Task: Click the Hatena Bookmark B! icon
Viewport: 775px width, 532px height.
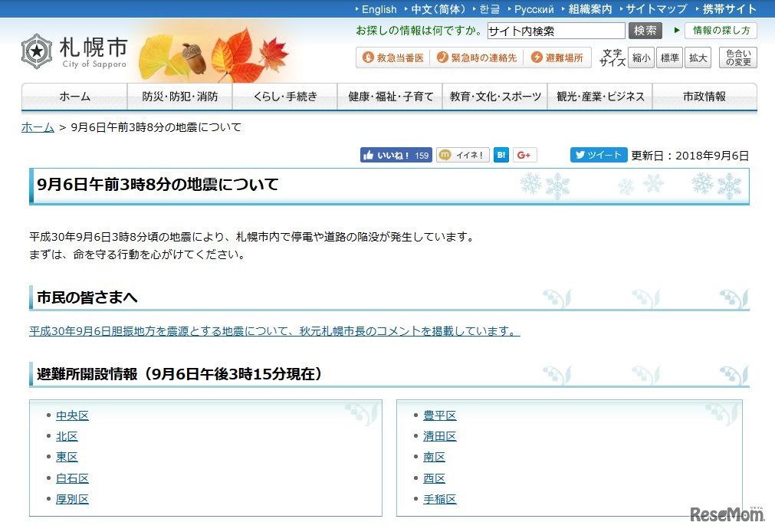Action: coord(500,155)
